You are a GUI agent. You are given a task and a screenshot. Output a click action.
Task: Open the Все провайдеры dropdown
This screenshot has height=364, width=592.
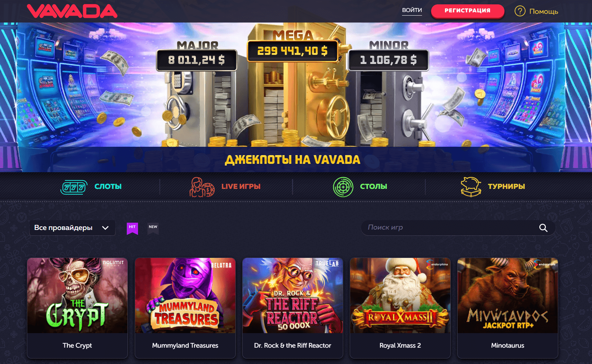point(72,228)
